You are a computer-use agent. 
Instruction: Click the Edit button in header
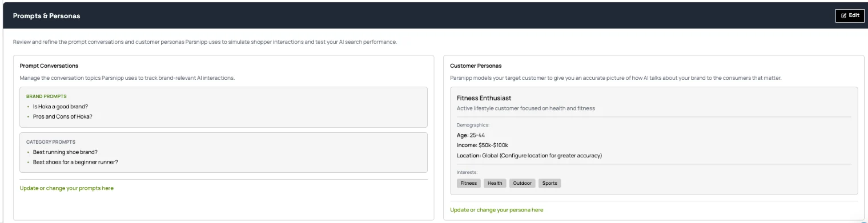point(850,15)
